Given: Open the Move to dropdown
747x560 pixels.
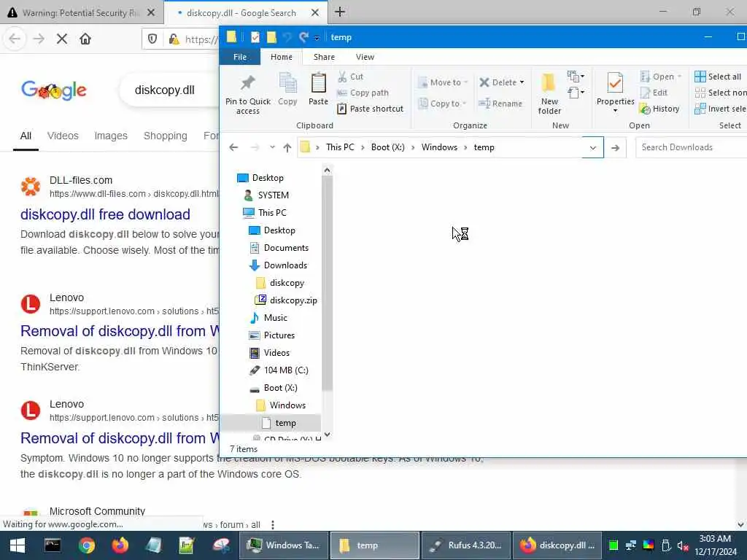Looking at the screenshot, I should click(443, 82).
